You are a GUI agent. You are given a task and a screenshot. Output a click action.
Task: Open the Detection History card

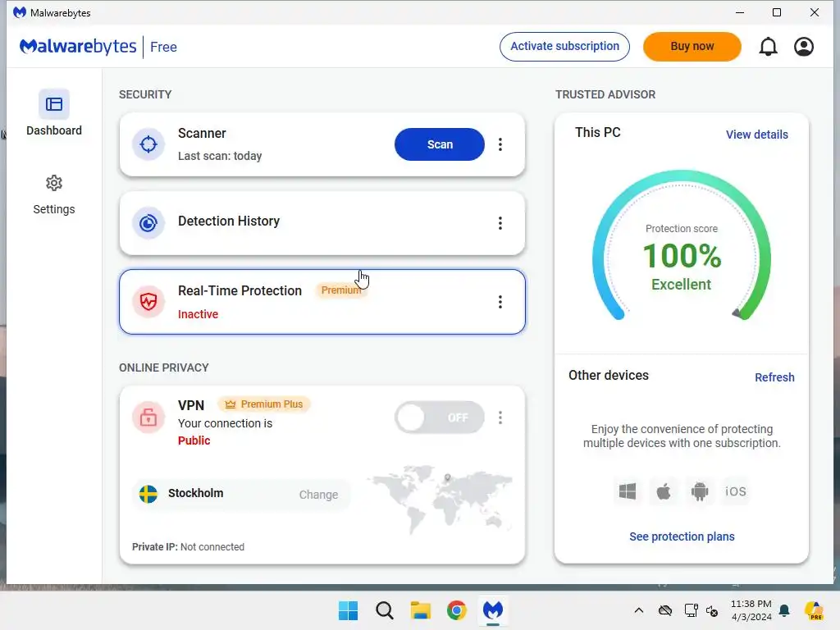(x=322, y=223)
